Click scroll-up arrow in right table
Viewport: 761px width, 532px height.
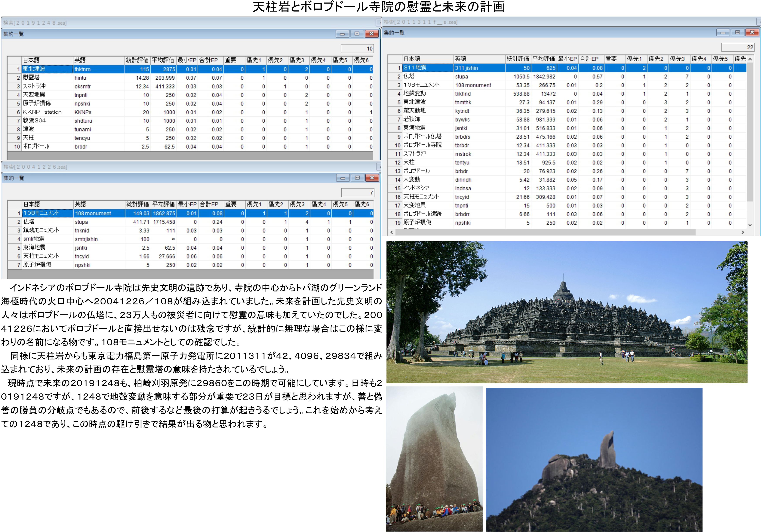tap(750, 59)
